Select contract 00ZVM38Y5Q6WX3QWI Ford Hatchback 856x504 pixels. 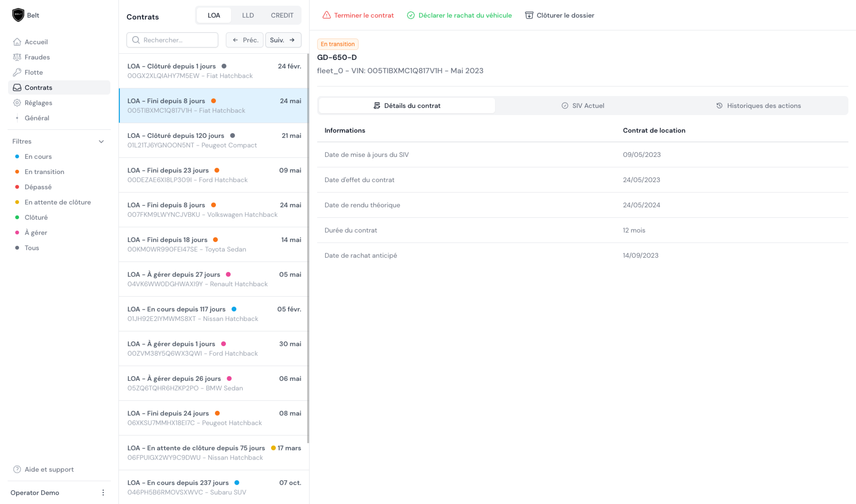click(x=214, y=348)
